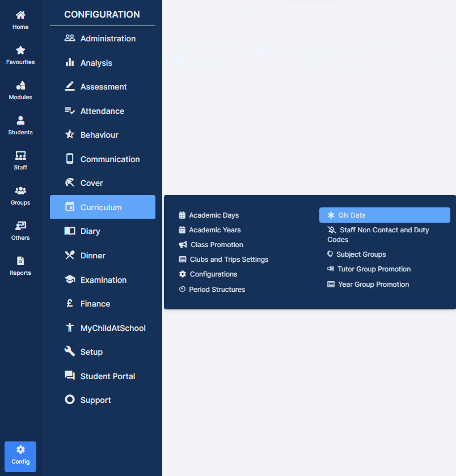Open the Modules shapes icon
Image resolution: width=456 pixels, height=476 pixels.
click(20, 86)
